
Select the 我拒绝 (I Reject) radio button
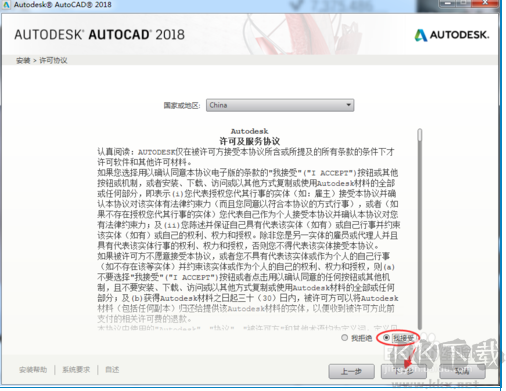coord(345,338)
